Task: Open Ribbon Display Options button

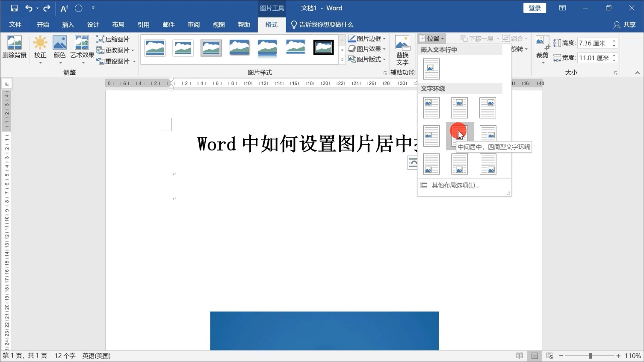Action: pos(562,8)
